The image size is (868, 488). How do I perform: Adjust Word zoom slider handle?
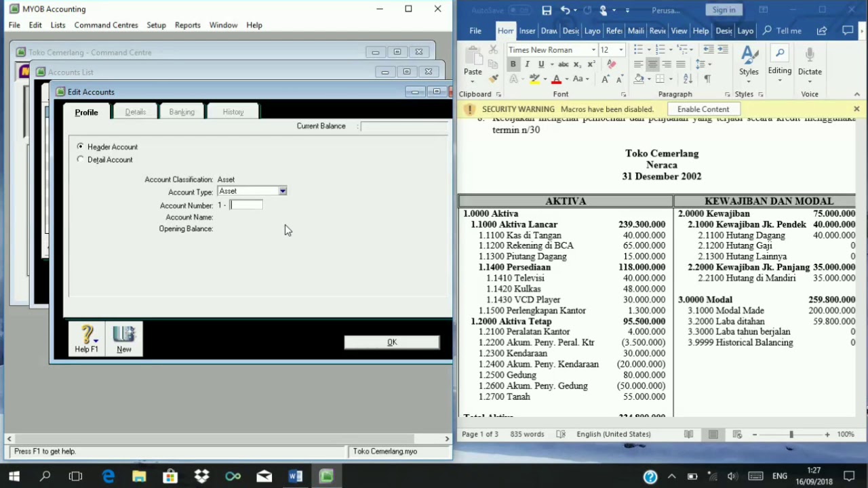coord(791,434)
